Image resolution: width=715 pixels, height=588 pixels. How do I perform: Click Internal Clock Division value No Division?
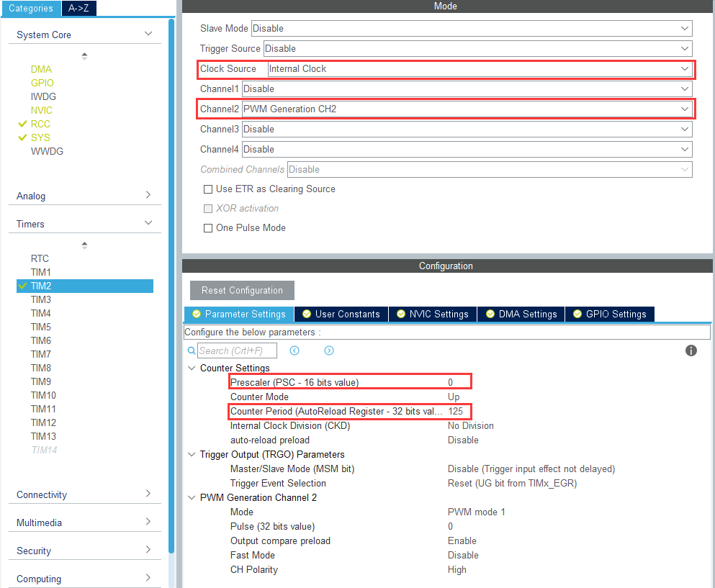471,426
